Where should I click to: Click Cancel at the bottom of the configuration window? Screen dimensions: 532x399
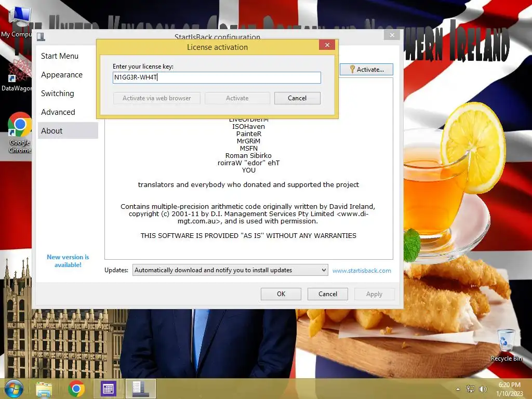coord(328,294)
